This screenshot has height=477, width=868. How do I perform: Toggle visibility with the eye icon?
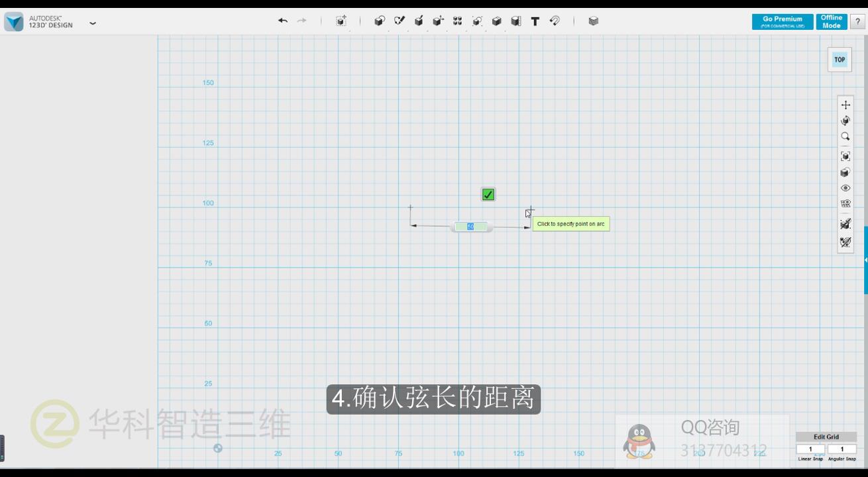click(845, 188)
